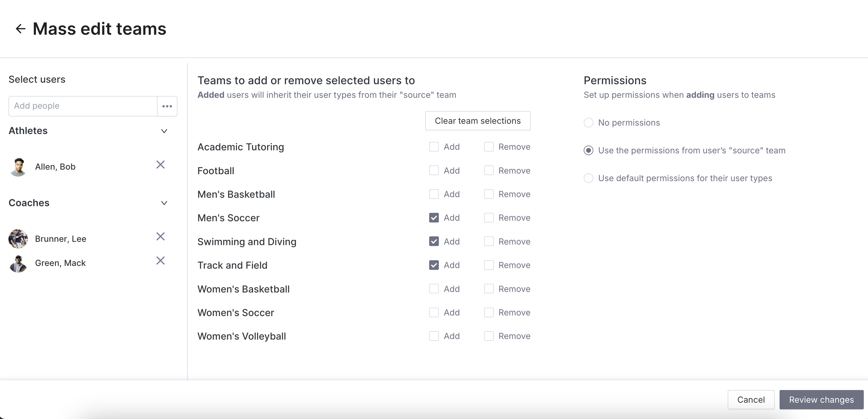Viewport: 868px width, 419px height.
Task: Uncheck Add for Men's Soccer
Action: pyautogui.click(x=434, y=218)
